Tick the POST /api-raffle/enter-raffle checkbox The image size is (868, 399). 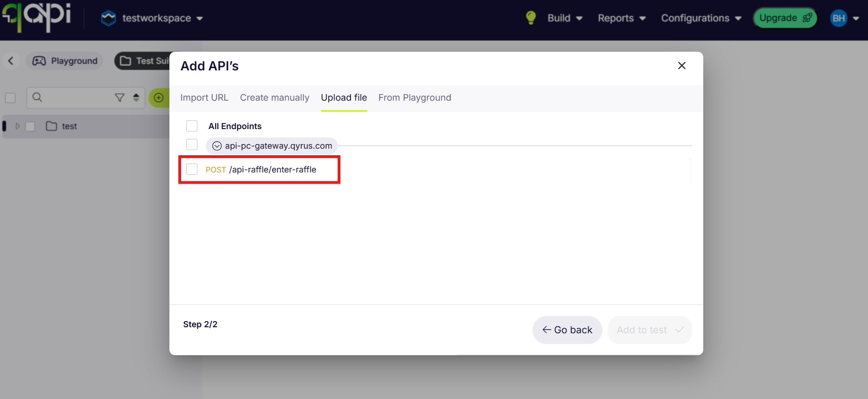click(x=192, y=169)
